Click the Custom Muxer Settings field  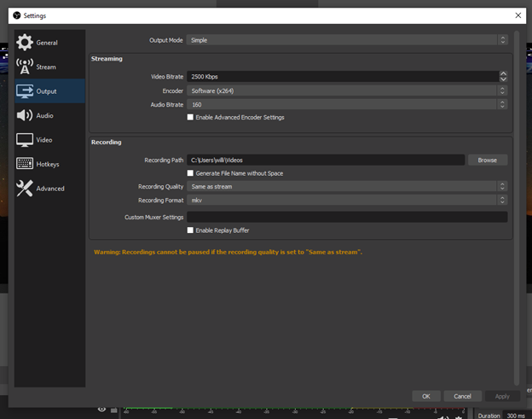[347, 217]
